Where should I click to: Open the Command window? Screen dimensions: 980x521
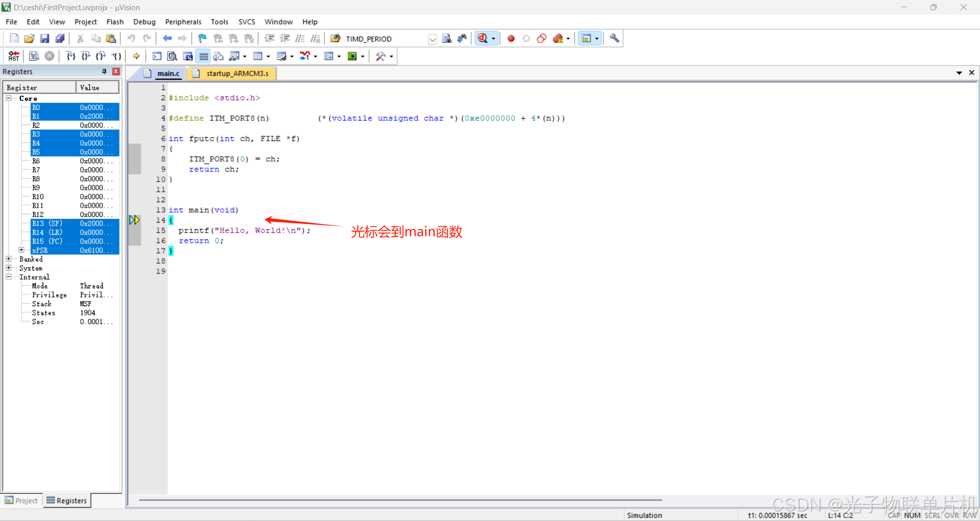[157, 56]
